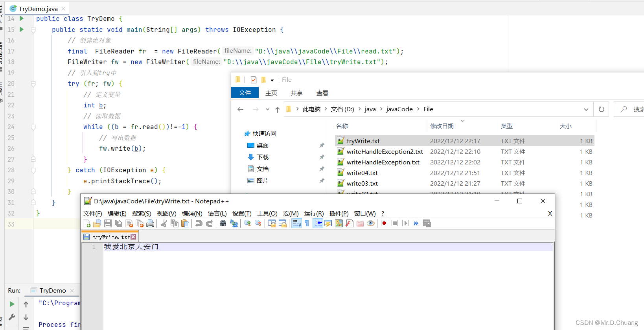Close TryDemo tab in Run panel

[x=72, y=291]
